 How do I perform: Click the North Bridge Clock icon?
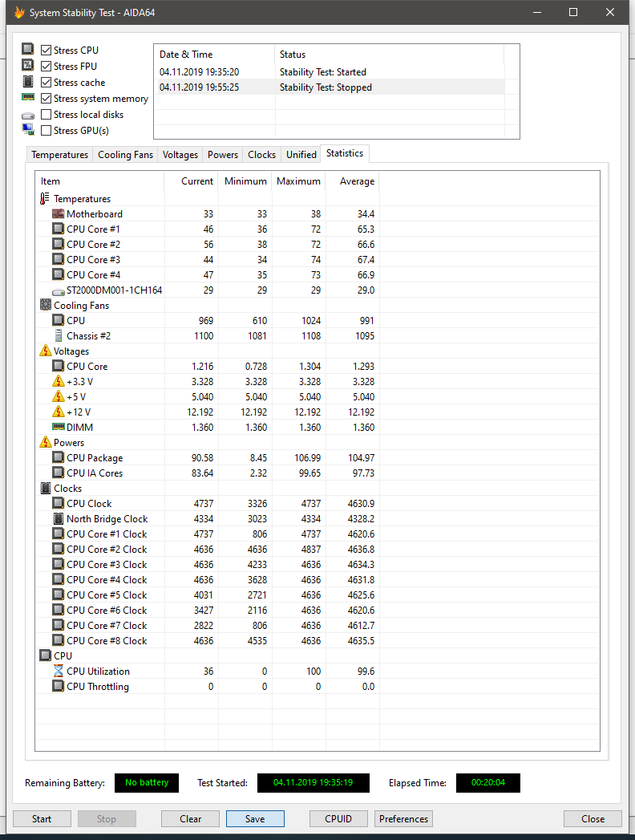click(59, 518)
